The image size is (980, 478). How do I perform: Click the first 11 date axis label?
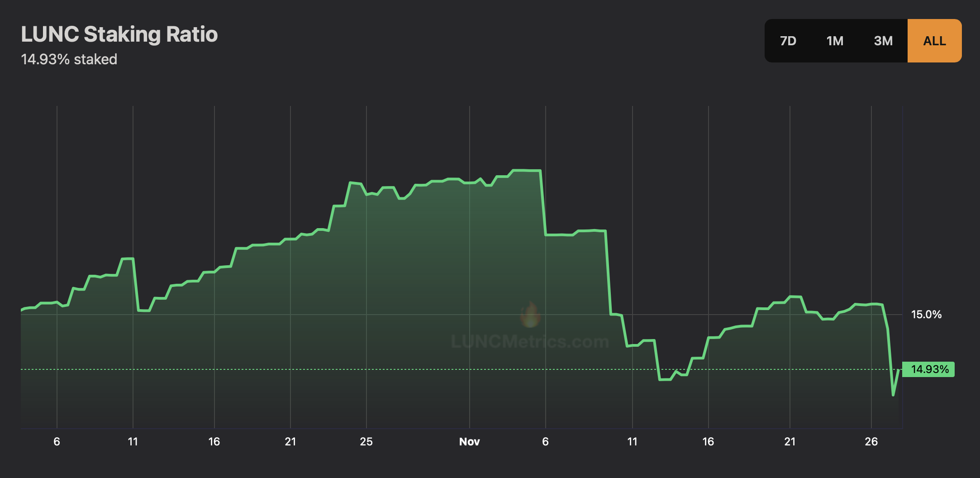pyautogui.click(x=133, y=442)
